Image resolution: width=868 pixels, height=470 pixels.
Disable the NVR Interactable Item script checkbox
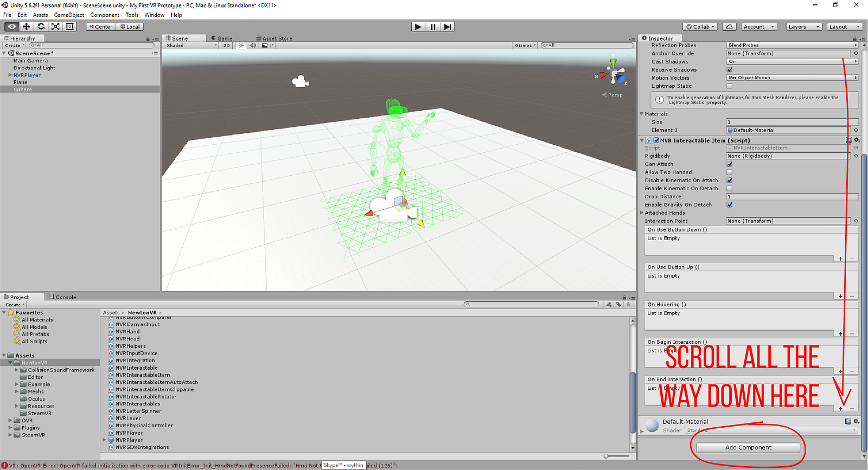pyautogui.click(x=656, y=140)
